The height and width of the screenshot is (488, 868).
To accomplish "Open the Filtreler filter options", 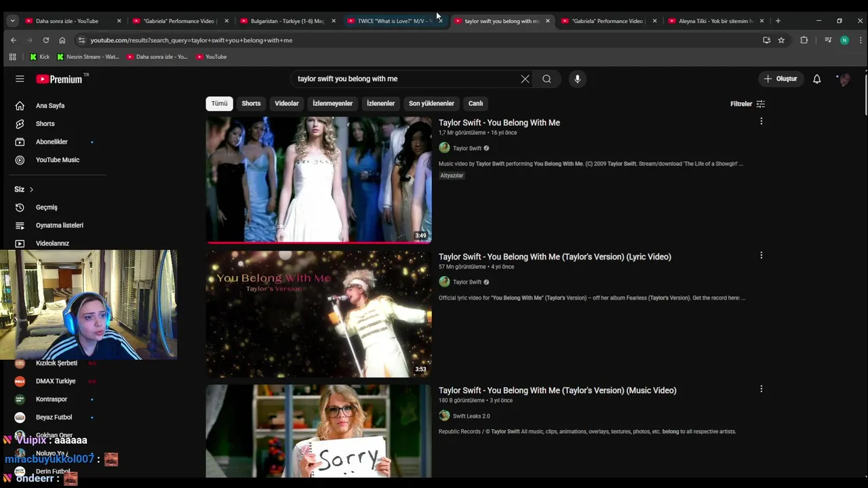I will (747, 104).
